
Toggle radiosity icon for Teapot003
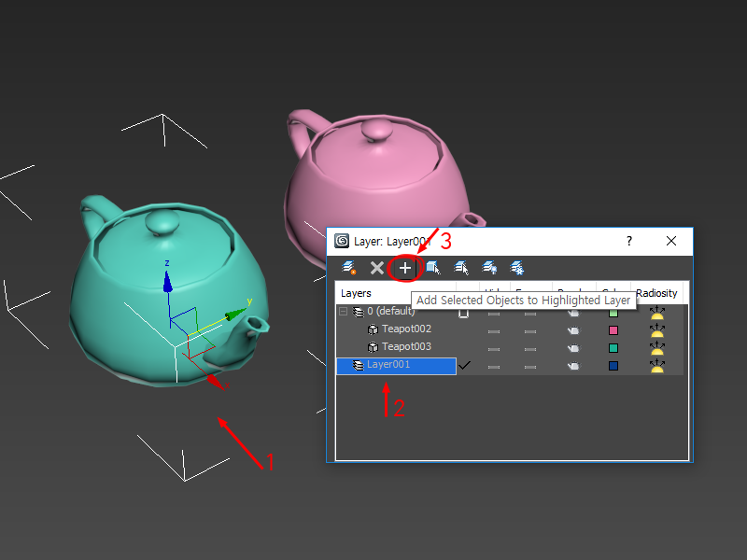[x=657, y=347]
